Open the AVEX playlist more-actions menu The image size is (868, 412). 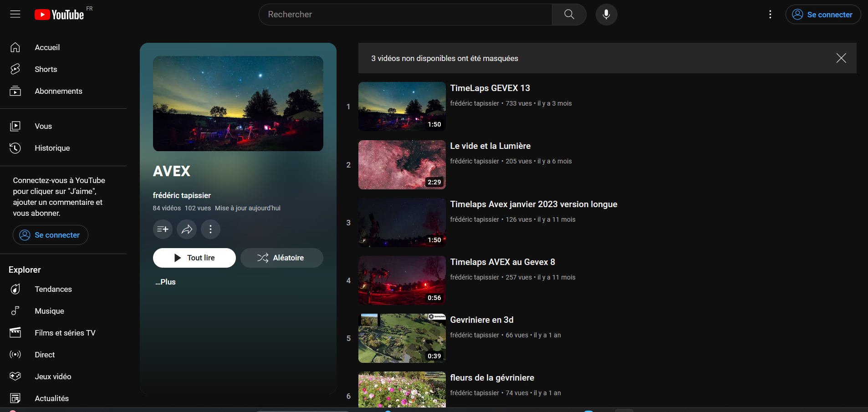[x=210, y=229]
